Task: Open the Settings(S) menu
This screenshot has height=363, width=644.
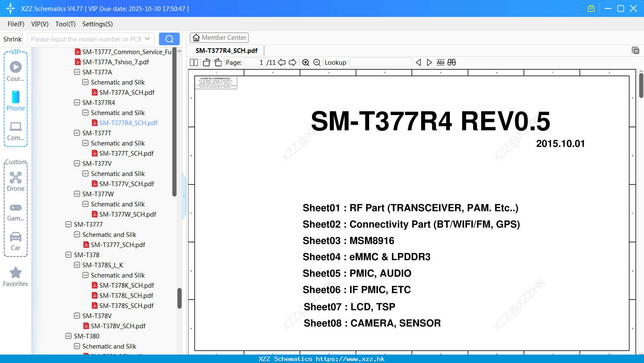Action: 98,24
